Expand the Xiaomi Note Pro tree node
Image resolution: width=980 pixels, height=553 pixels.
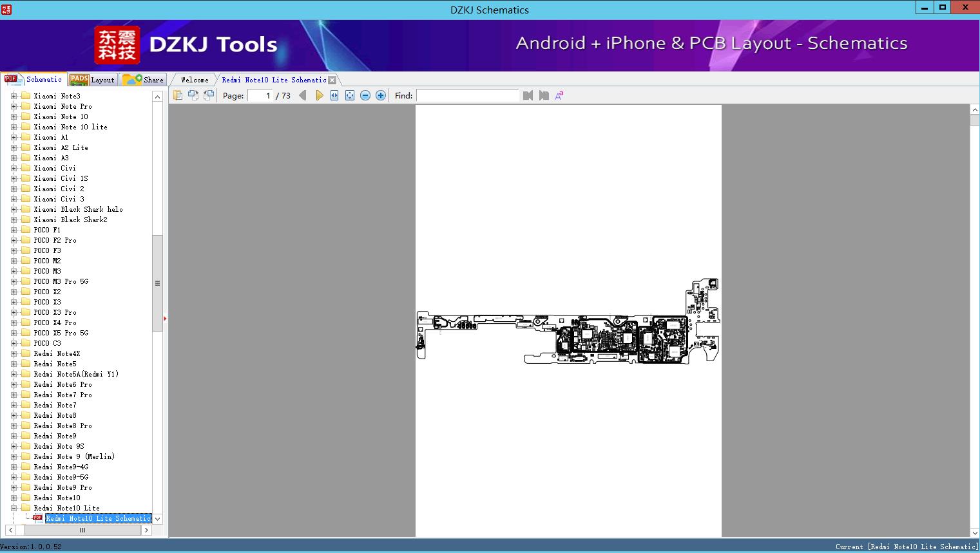tap(14, 106)
